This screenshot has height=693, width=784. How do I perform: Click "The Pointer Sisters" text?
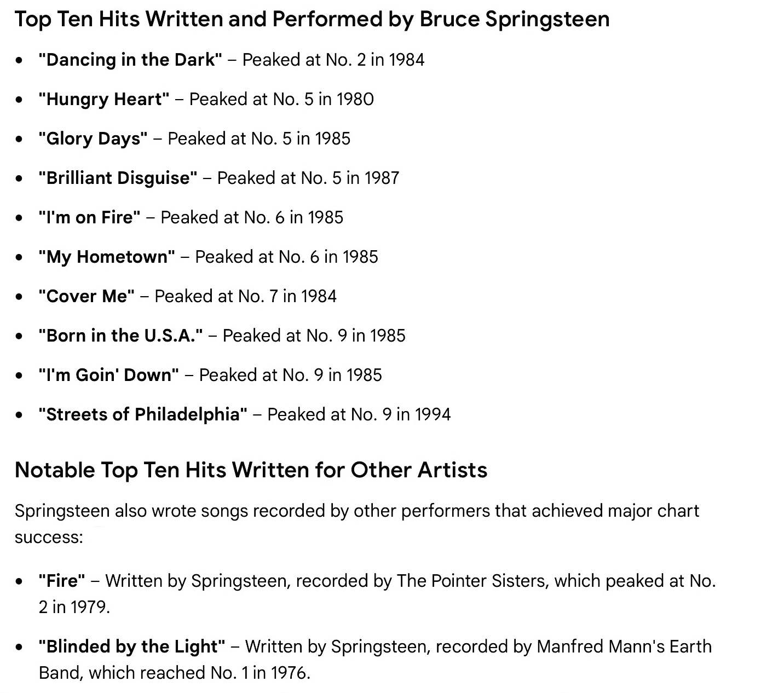pos(472,581)
